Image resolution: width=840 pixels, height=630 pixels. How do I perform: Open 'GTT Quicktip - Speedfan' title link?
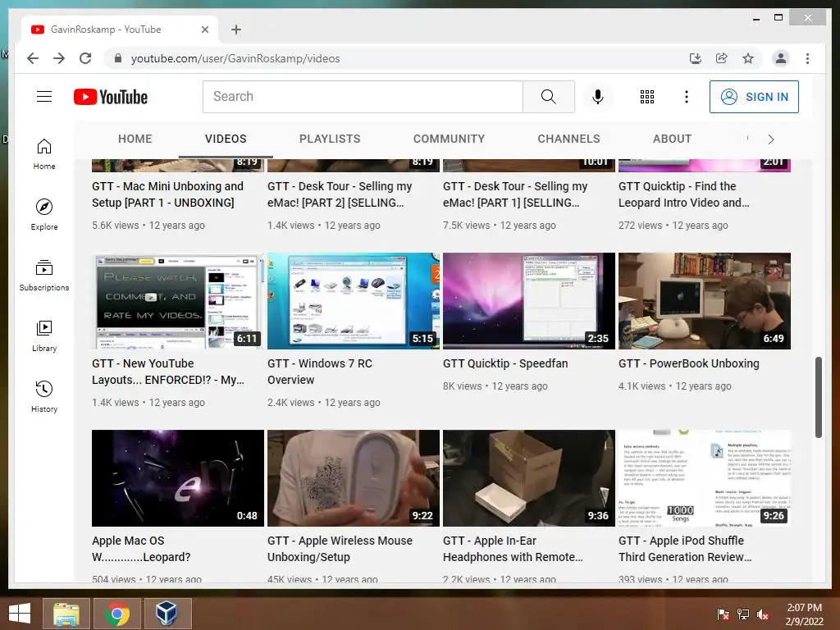click(x=505, y=363)
